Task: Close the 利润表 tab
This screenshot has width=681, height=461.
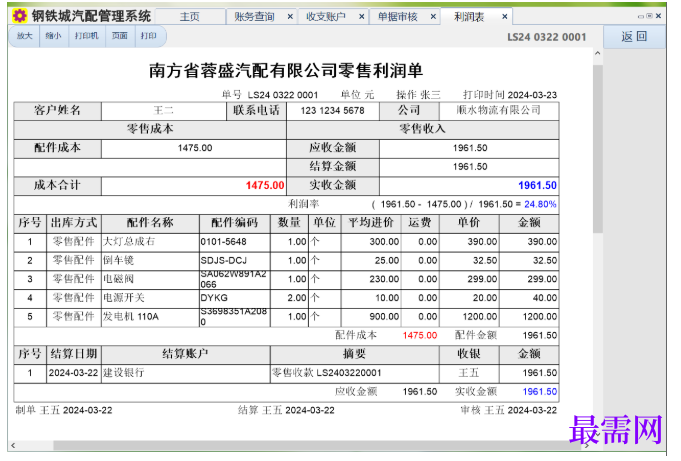Action: tap(505, 17)
